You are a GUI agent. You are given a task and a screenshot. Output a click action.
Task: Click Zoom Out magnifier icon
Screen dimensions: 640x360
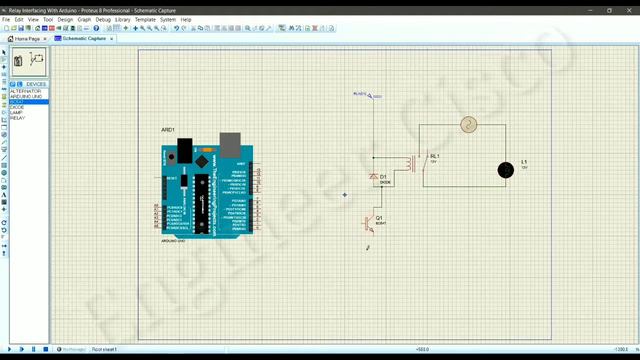(149, 28)
